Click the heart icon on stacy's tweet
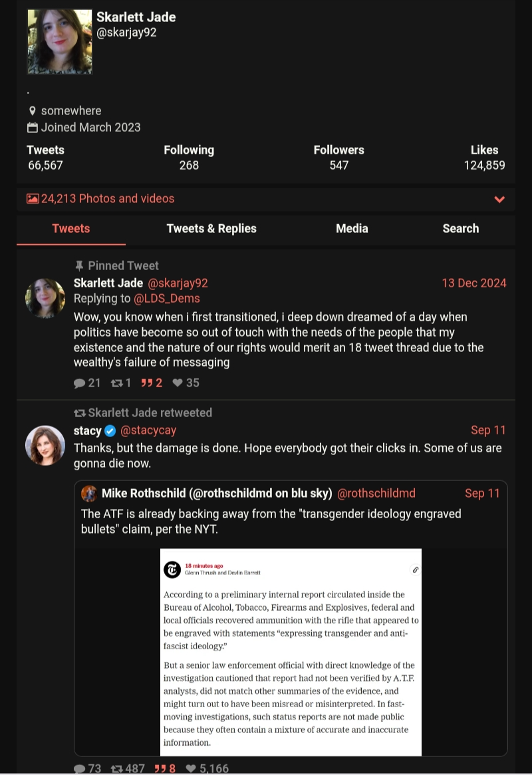This screenshot has height=775, width=532. [x=191, y=768]
